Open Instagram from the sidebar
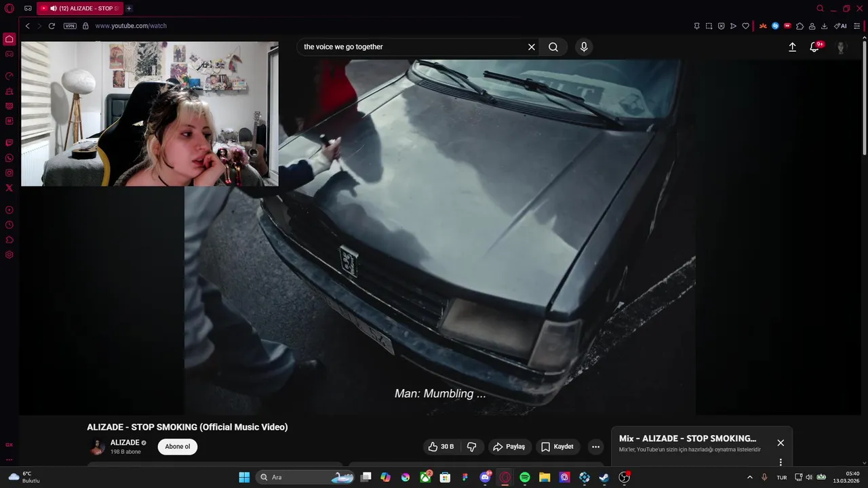The image size is (868, 488). 9,173
